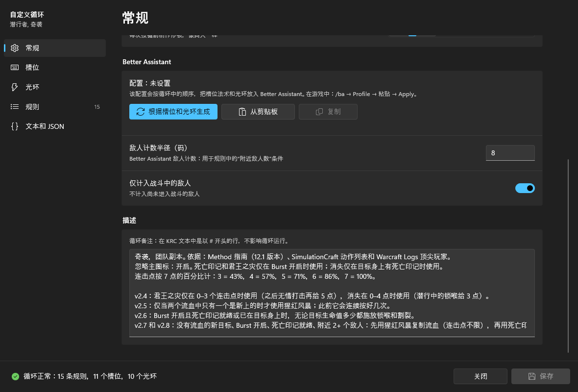
Task: Click the green 循环正常 status check icon
Action: pyautogui.click(x=15, y=376)
